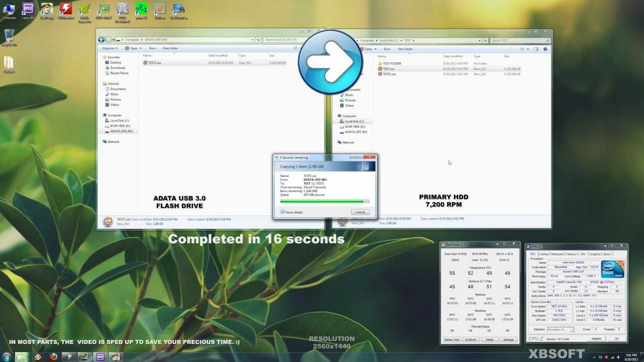Viewport: 644px width, 362px height.
Task: Switch to Mainboard tab in CPU-Z
Action: pos(557,254)
